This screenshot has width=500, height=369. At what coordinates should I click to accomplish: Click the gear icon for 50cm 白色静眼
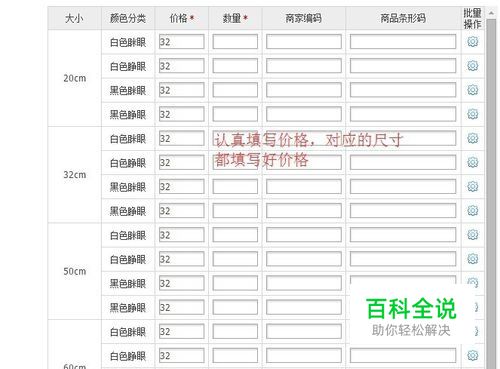[x=472, y=259]
